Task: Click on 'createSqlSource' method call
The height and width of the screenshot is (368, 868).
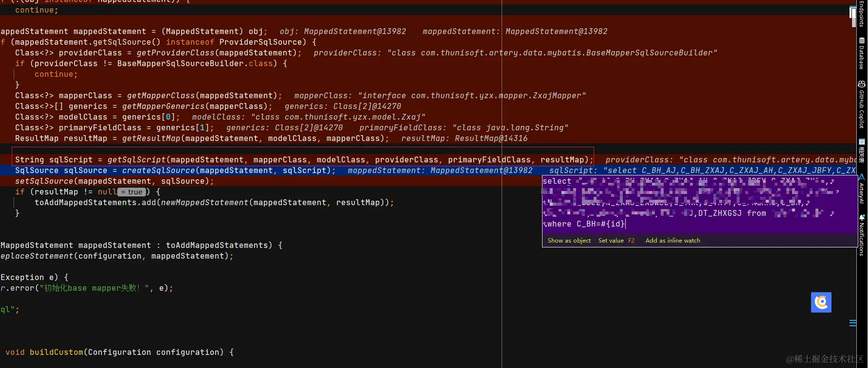Action: (x=159, y=171)
